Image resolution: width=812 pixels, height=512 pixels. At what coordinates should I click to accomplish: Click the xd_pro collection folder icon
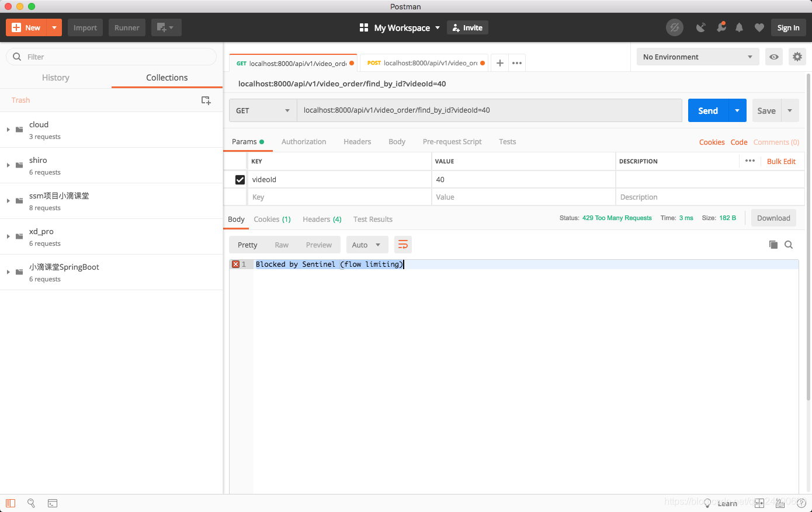[19, 236]
